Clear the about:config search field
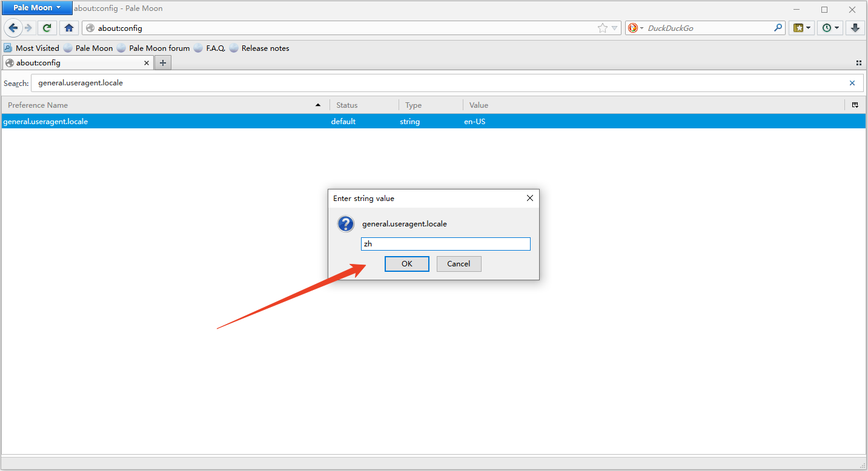This screenshot has width=868, height=471. coord(852,83)
